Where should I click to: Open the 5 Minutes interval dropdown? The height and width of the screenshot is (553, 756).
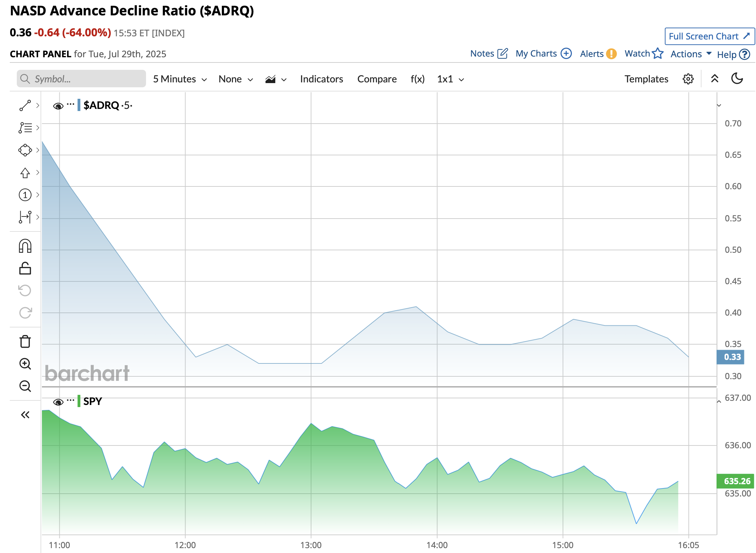(180, 79)
